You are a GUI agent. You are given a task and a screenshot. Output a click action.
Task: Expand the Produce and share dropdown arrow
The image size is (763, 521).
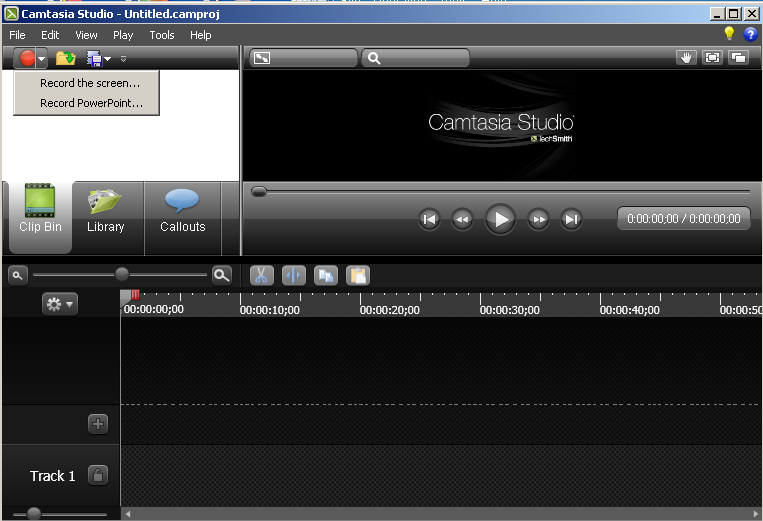click(x=108, y=59)
